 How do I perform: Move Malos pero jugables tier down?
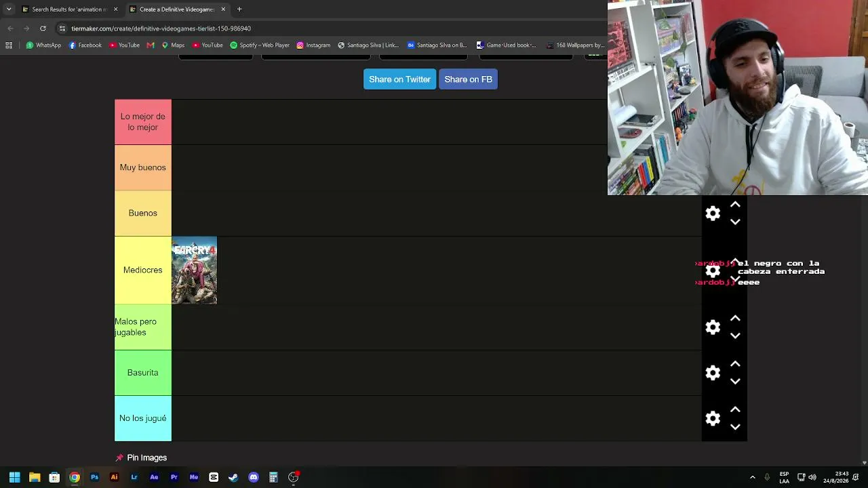click(x=735, y=335)
